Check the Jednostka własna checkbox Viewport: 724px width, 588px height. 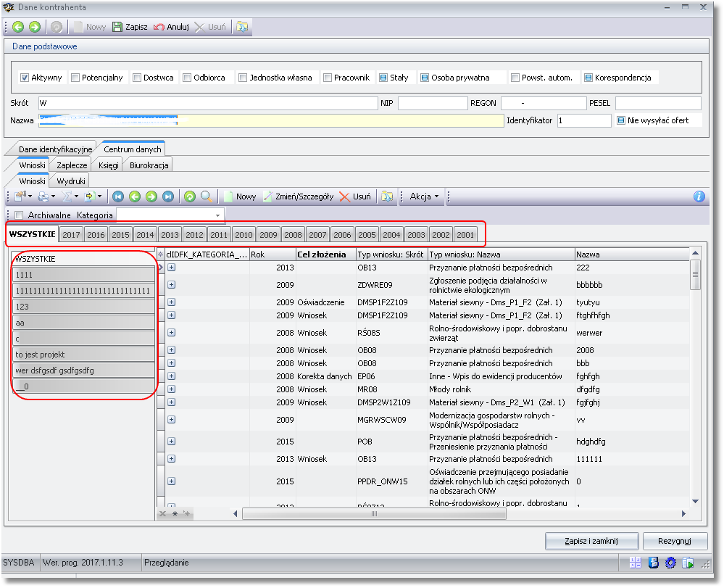(x=243, y=78)
